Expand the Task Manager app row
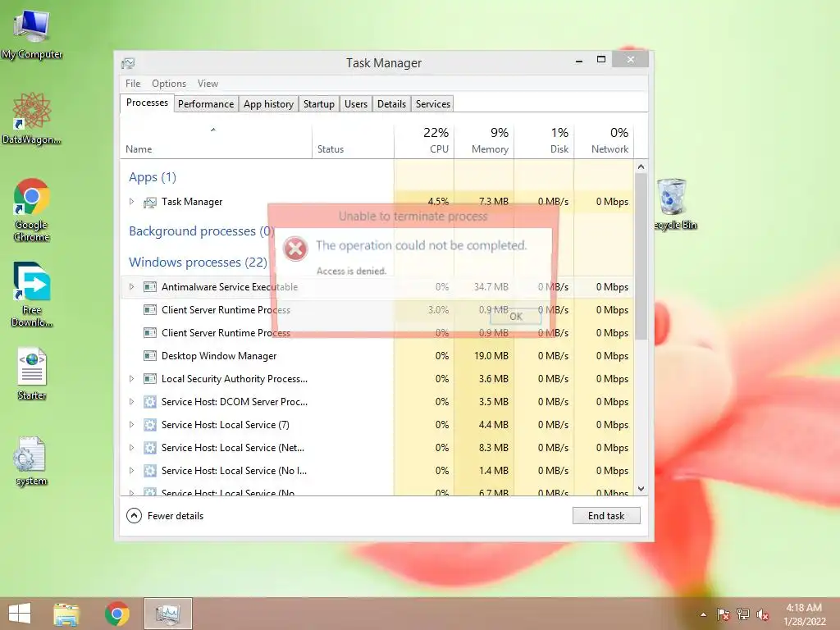Viewport: 840px width, 630px height. point(132,202)
